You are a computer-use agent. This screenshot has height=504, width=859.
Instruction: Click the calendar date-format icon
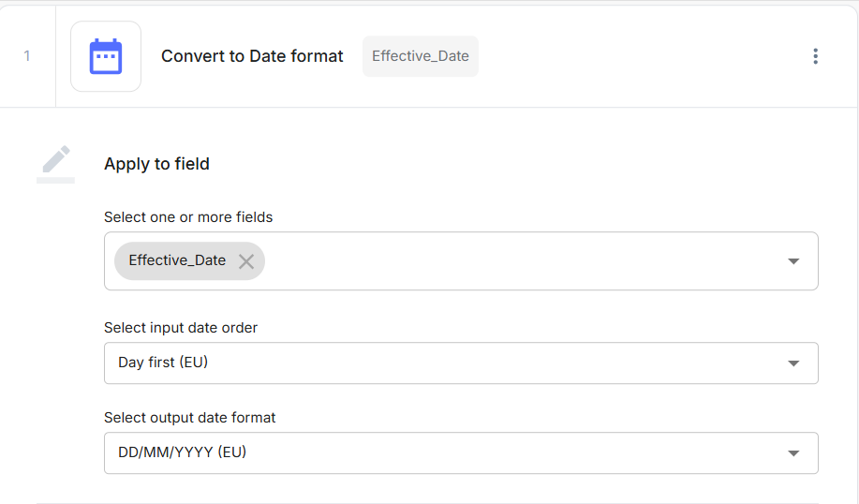[106, 56]
